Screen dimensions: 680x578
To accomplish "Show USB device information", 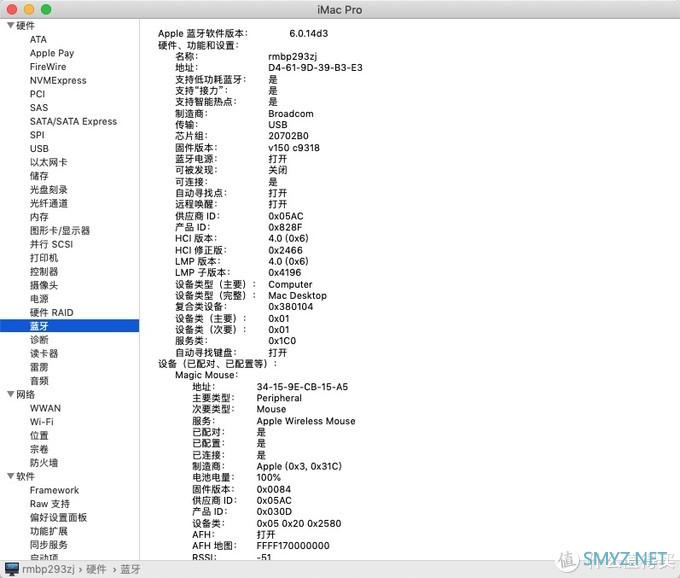I will [39, 149].
